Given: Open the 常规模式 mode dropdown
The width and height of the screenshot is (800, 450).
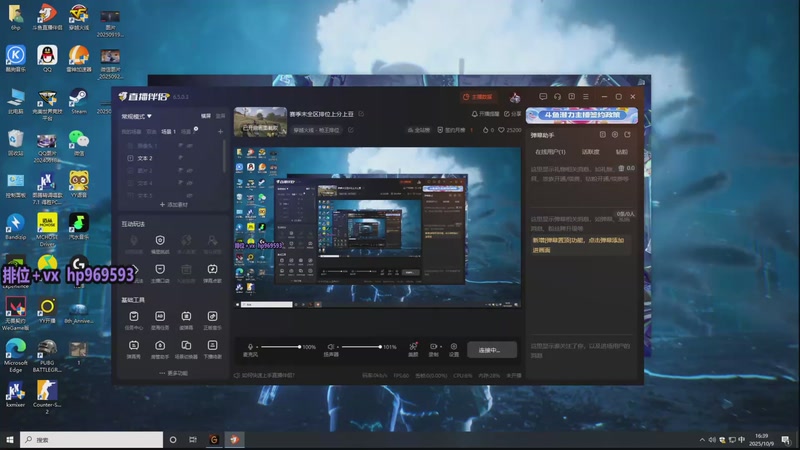Looking at the screenshot, I should pos(136,116).
